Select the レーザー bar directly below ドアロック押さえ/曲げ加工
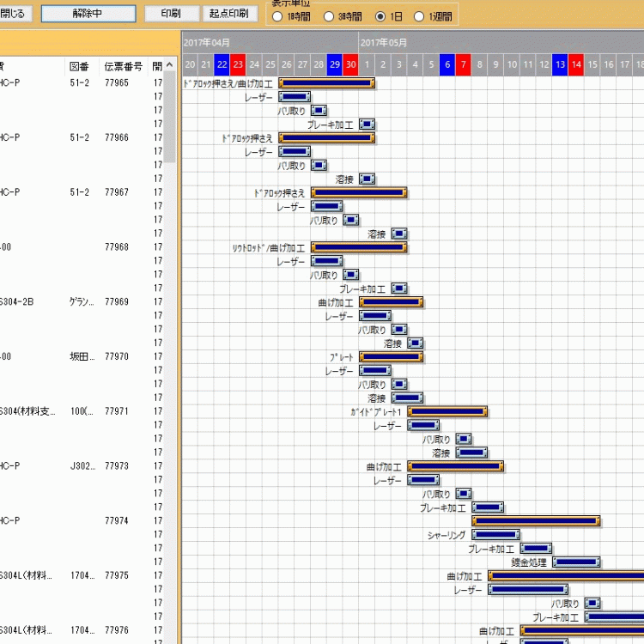 point(295,97)
